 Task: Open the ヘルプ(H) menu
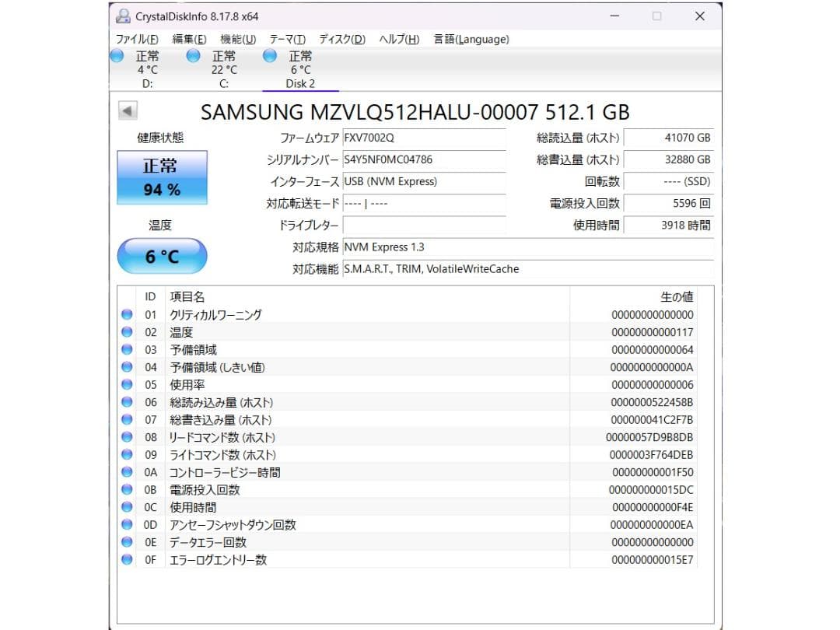(397, 39)
